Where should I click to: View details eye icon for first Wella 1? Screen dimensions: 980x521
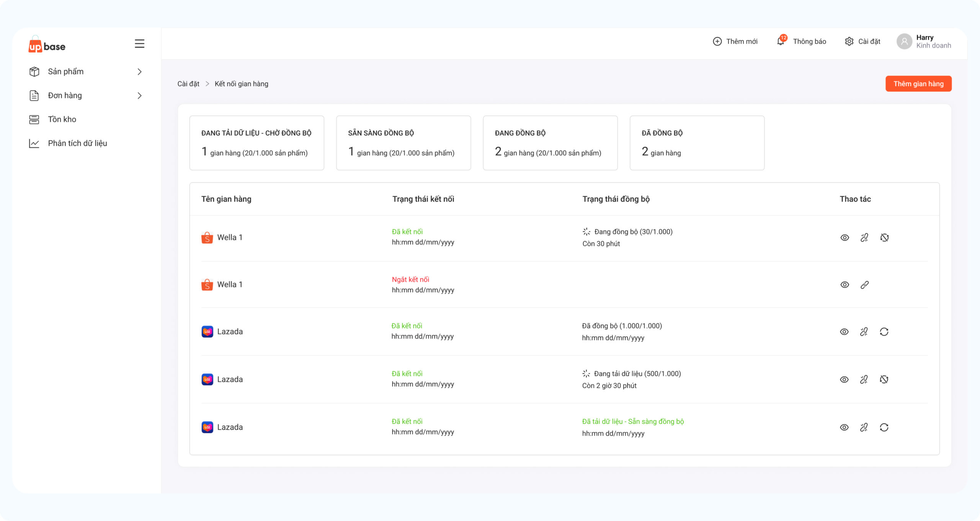pos(844,238)
